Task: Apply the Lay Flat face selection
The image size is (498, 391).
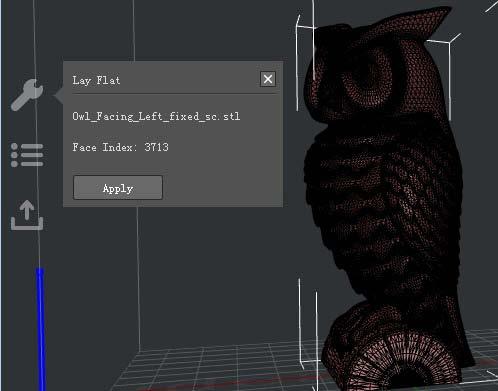Action: pos(118,188)
